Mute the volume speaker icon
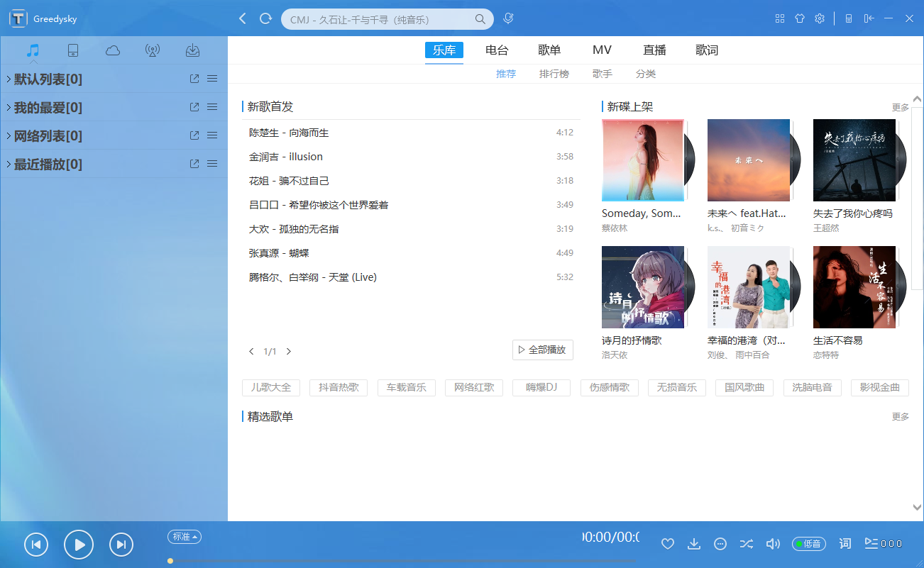 [x=773, y=544]
